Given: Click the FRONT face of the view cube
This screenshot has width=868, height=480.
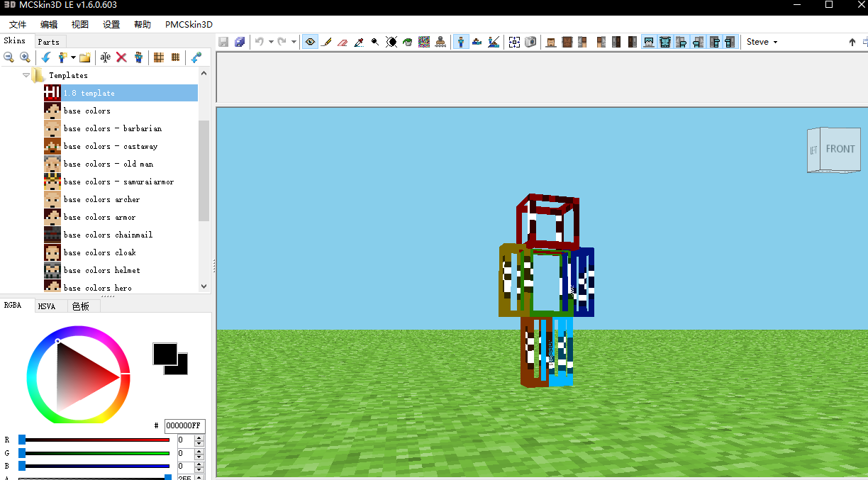Looking at the screenshot, I should (840, 149).
